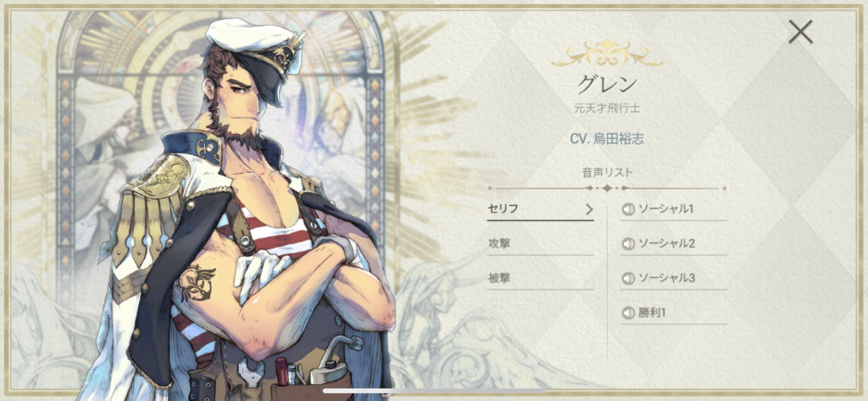Close the character voice panel with X

[800, 32]
